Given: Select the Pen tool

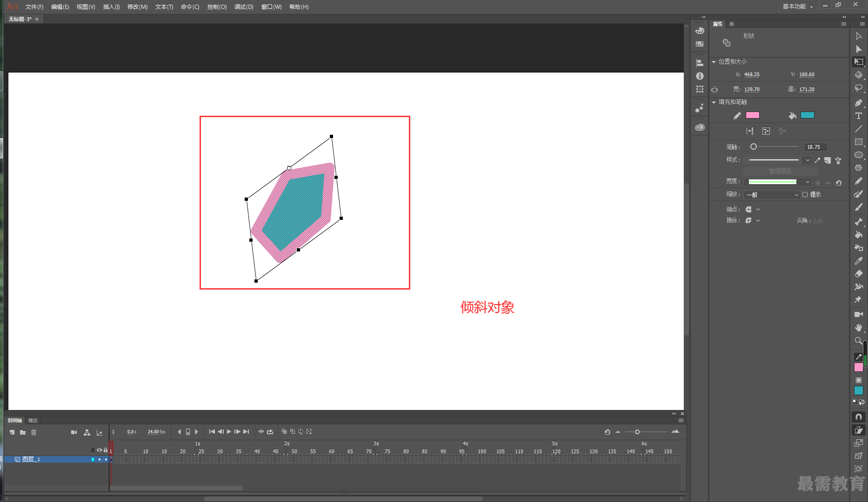Looking at the screenshot, I should coord(859,103).
